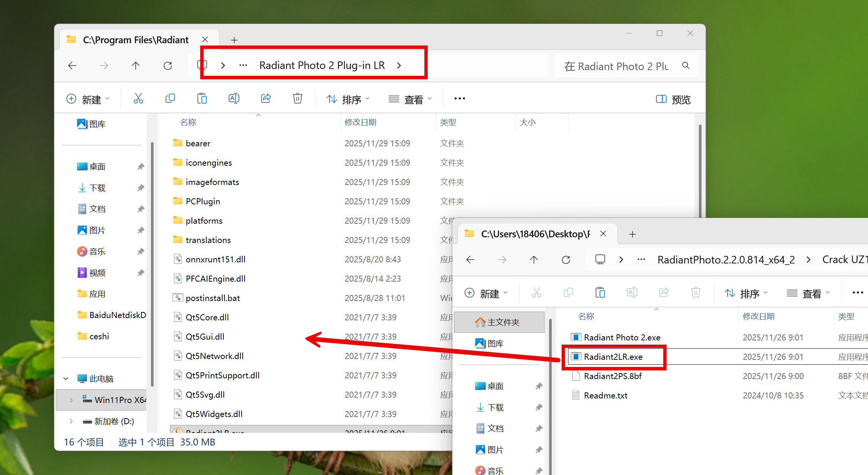This screenshot has height=475, width=868.
Task: Expand the 新加卷 (D:) drive tree
Action: (x=71, y=421)
